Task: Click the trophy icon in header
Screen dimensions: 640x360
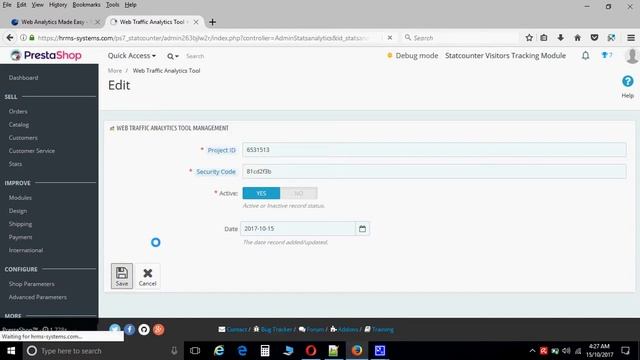Action: pos(604,55)
